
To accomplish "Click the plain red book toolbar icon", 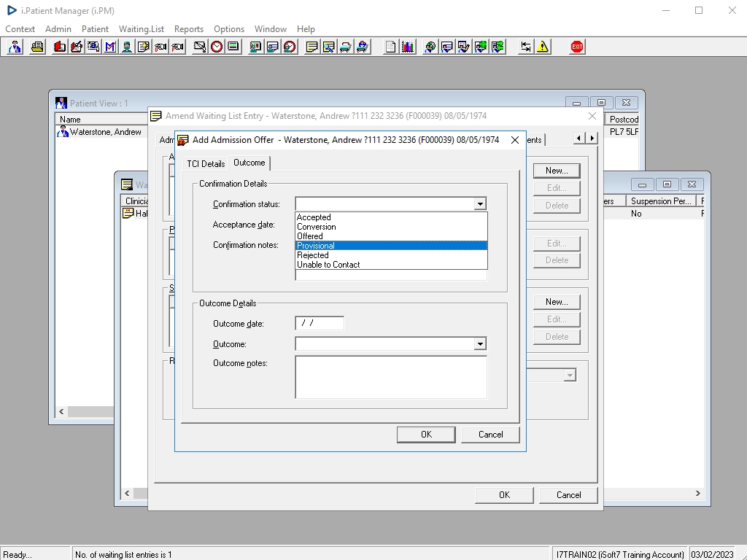I will (x=59, y=47).
